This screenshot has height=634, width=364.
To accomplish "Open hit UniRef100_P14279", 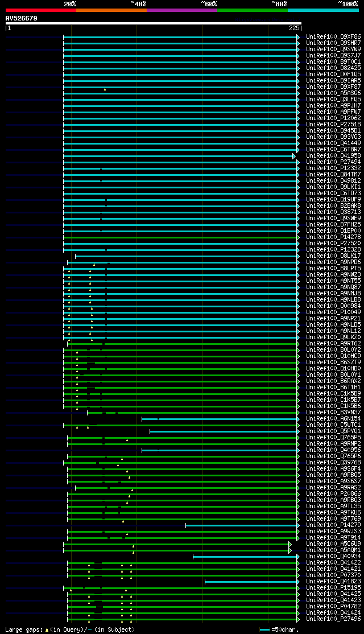I will pos(333,526).
